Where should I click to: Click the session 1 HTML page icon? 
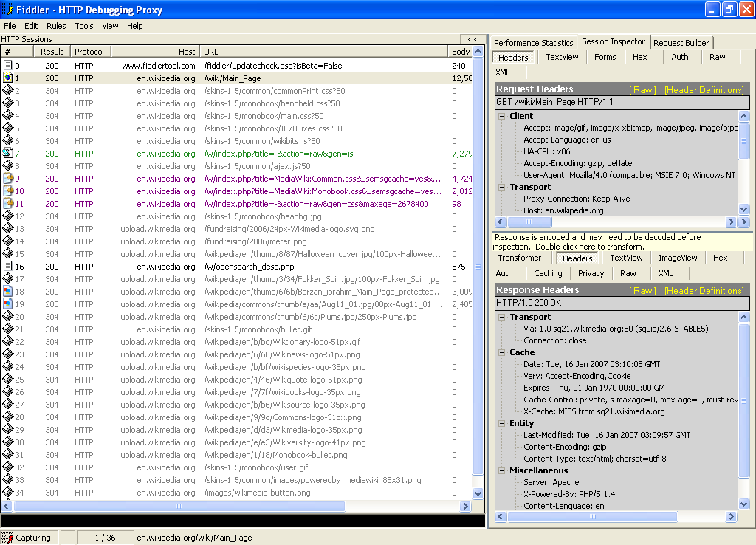(x=8, y=78)
